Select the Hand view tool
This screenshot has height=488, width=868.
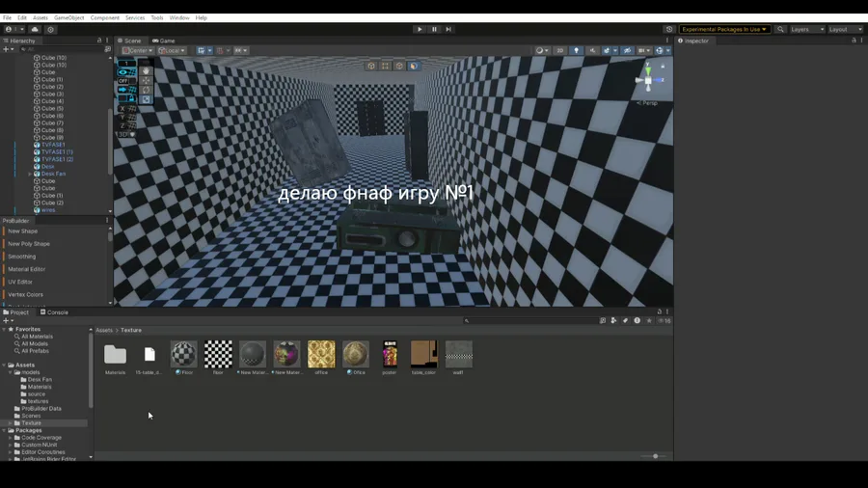146,70
